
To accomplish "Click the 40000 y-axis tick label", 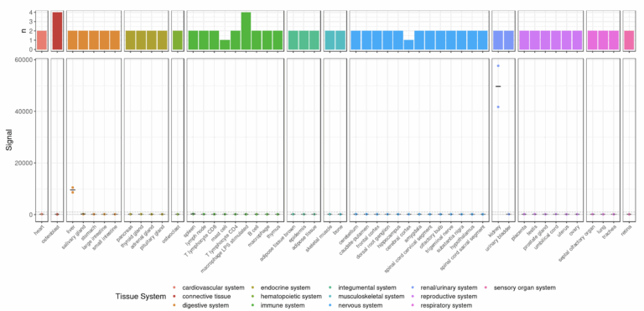I will tap(24, 111).
